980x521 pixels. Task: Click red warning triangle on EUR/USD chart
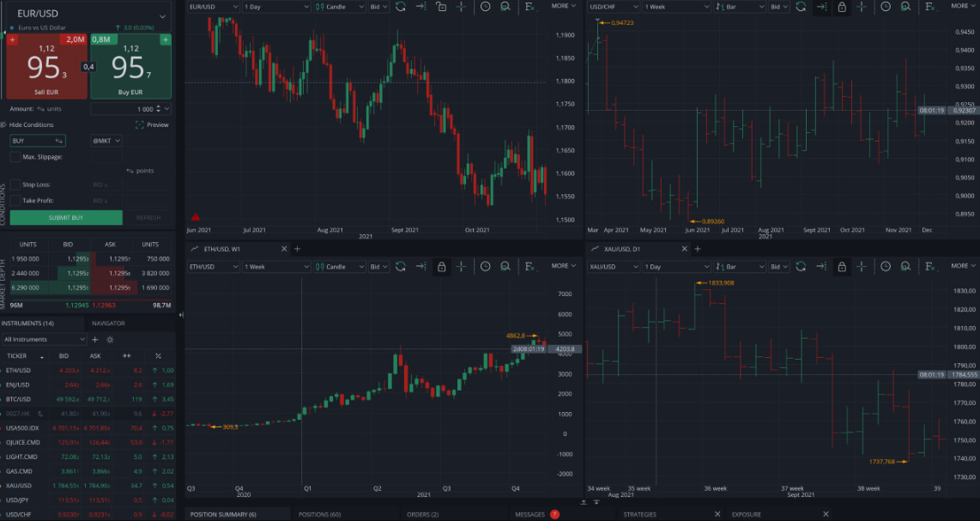[x=196, y=217]
